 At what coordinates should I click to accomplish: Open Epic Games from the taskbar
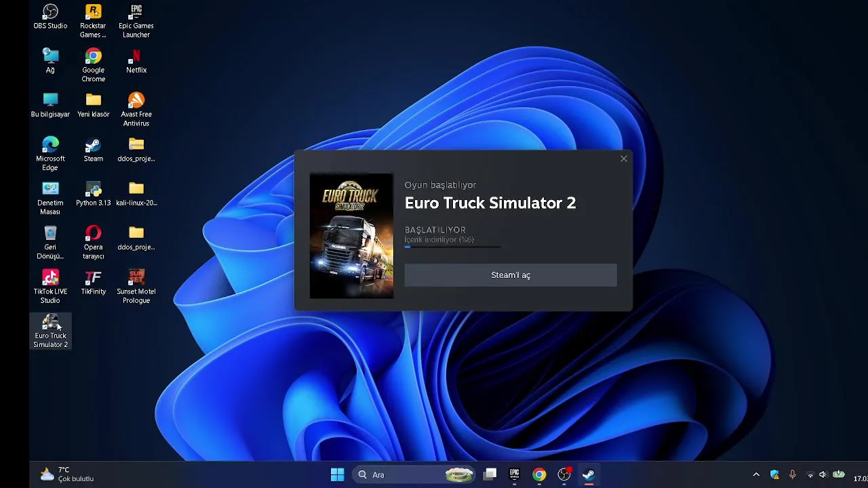(x=514, y=474)
